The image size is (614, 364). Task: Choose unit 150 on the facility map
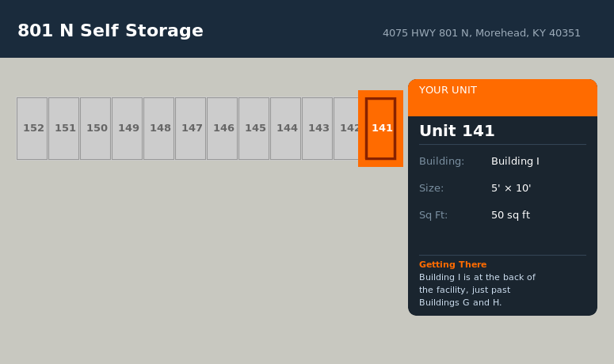(96, 128)
